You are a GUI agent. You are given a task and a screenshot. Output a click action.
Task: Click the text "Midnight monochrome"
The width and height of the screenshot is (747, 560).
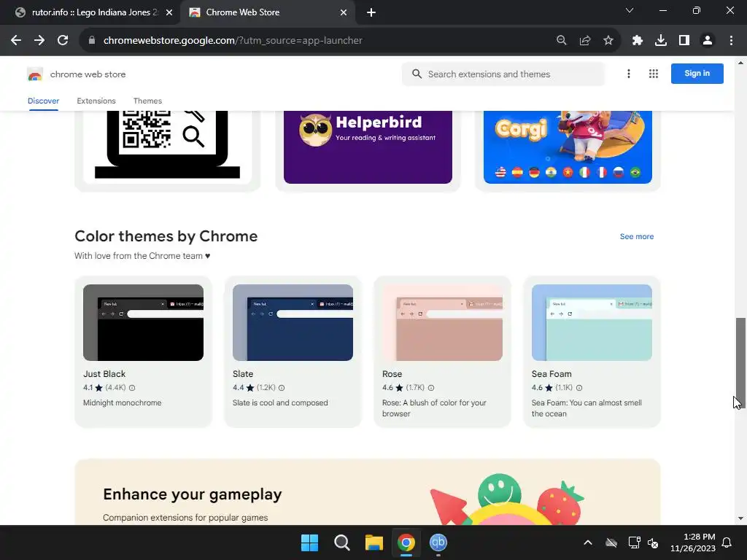point(123,402)
